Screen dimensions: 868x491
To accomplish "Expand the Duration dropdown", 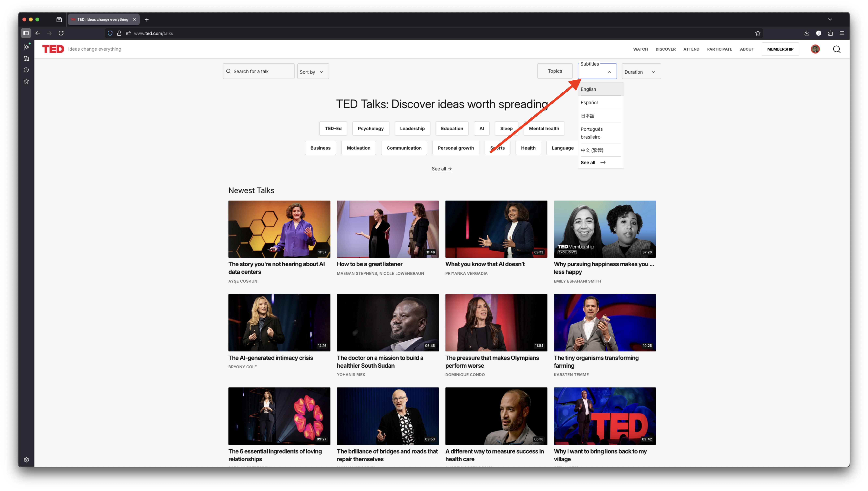I will 641,72.
